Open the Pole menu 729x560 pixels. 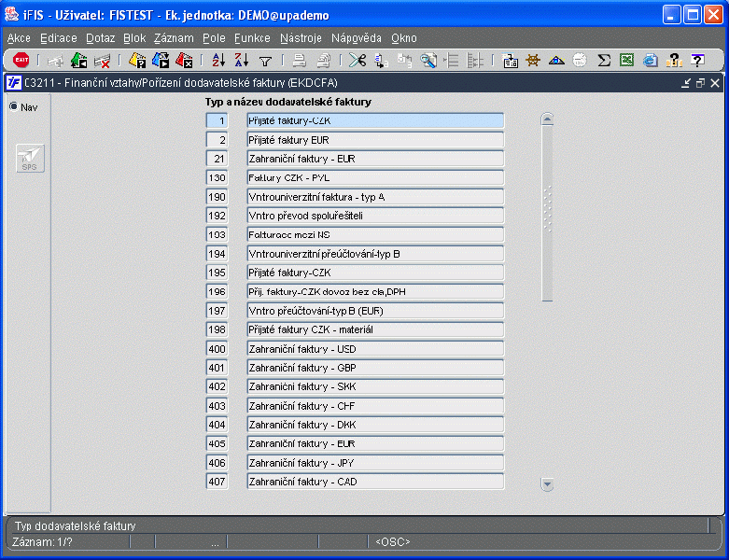214,38
